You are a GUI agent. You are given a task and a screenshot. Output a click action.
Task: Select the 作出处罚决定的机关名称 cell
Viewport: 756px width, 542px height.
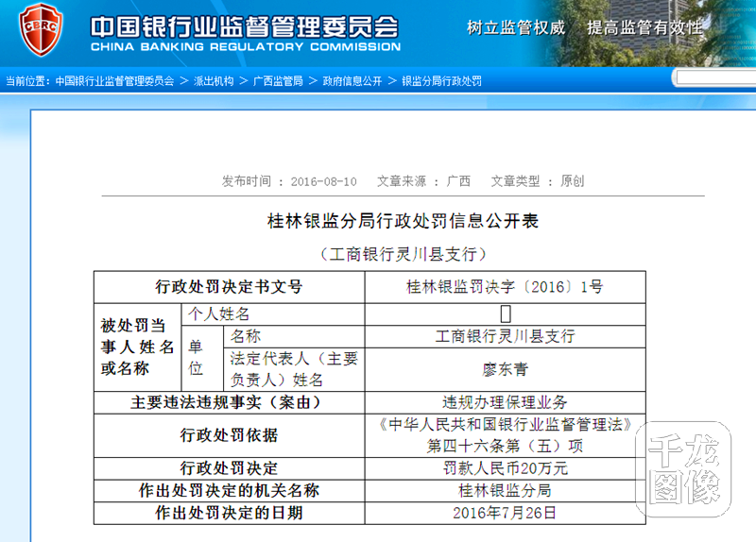point(229,490)
